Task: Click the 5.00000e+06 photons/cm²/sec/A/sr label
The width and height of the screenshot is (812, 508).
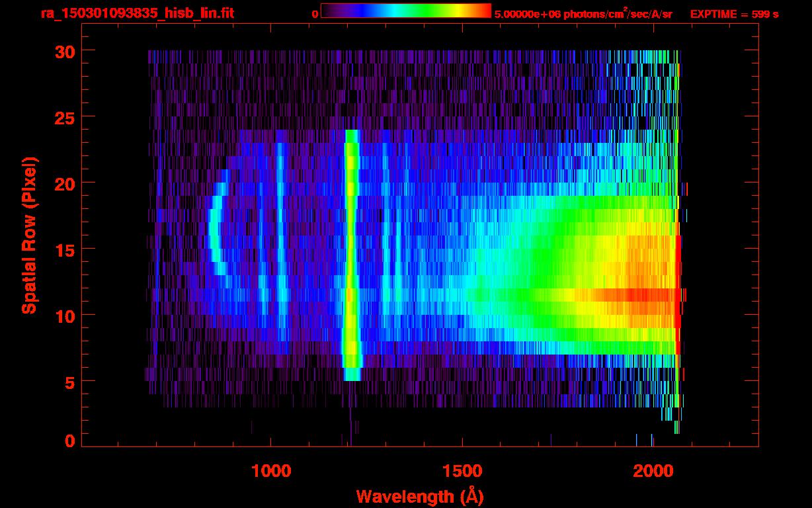Action: pos(583,13)
